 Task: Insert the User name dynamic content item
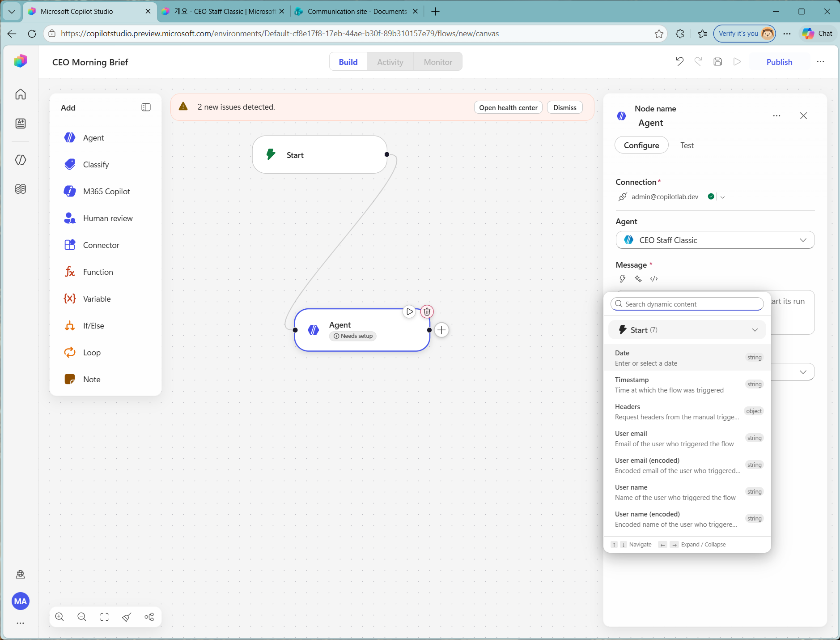687,492
